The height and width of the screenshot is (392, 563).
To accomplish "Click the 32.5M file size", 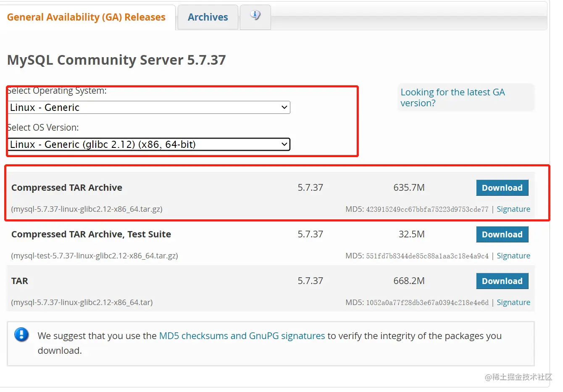I will [x=412, y=234].
